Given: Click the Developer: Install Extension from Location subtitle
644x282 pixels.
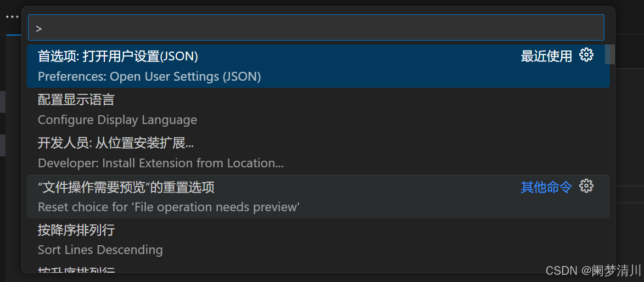Looking at the screenshot, I should click(x=161, y=163).
